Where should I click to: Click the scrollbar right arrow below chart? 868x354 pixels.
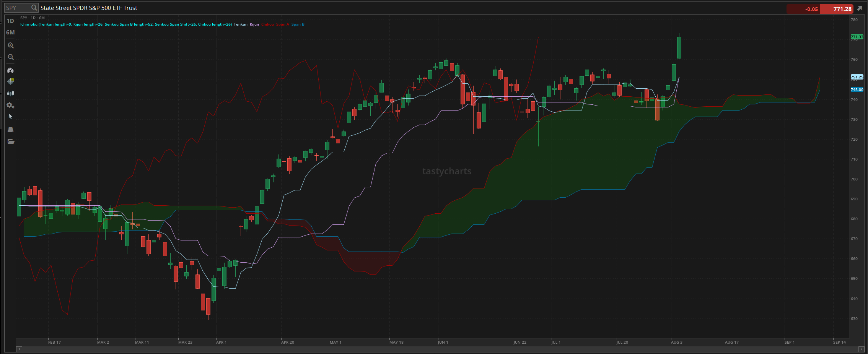tap(861, 349)
